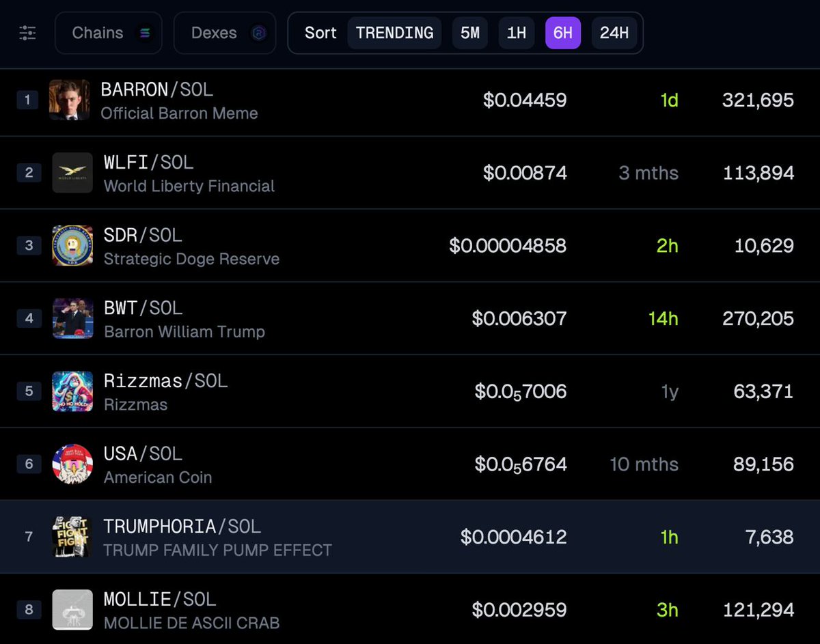Viewport: 820px width, 644px height.
Task: Click the 14h age value
Action: pos(664,319)
